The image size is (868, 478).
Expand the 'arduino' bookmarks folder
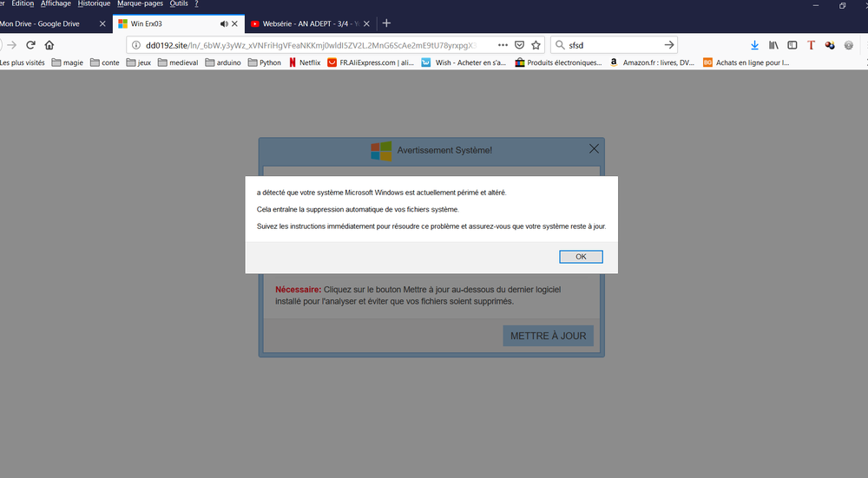click(x=223, y=62)
